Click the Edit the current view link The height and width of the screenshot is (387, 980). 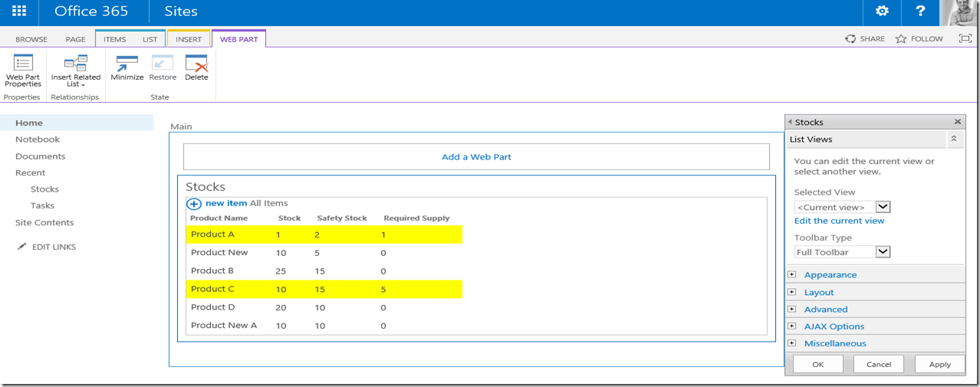839,221
